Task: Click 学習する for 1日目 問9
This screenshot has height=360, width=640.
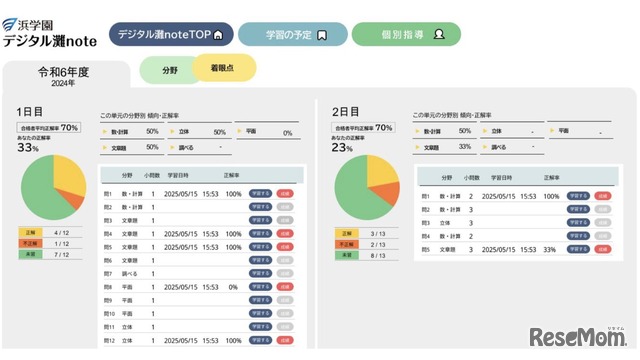Action: pos(260,300)
